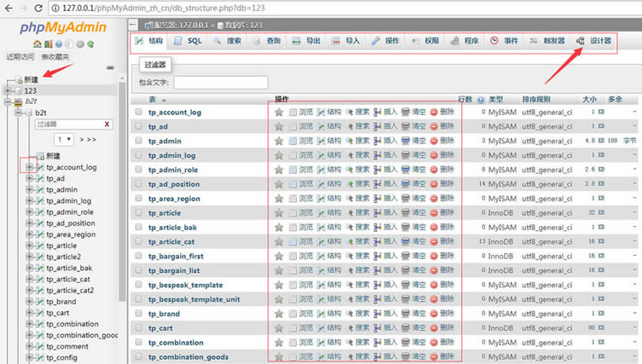Expand tp_admin_role in navigation tree
Viewport: 642px width, 364px height.
pos(29,211)
